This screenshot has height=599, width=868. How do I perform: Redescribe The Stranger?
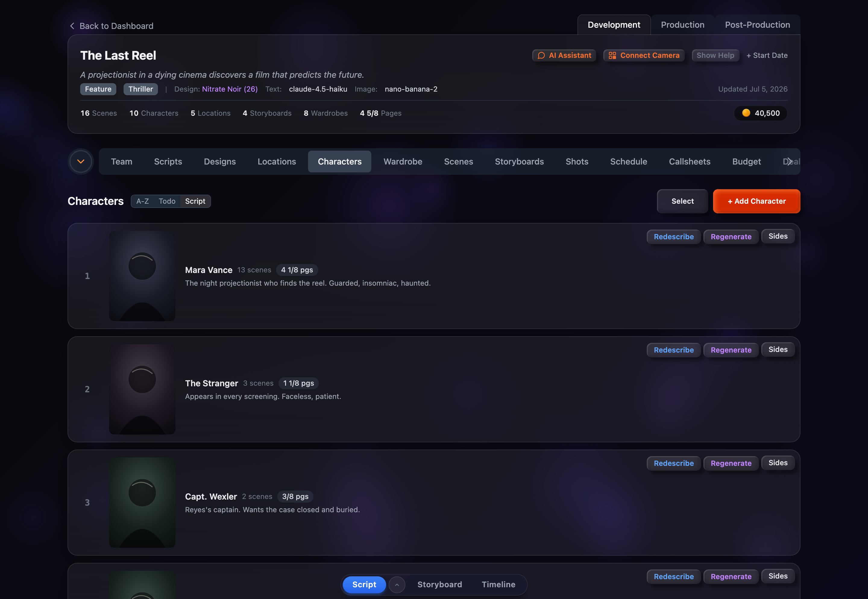[x=674, y=350]
